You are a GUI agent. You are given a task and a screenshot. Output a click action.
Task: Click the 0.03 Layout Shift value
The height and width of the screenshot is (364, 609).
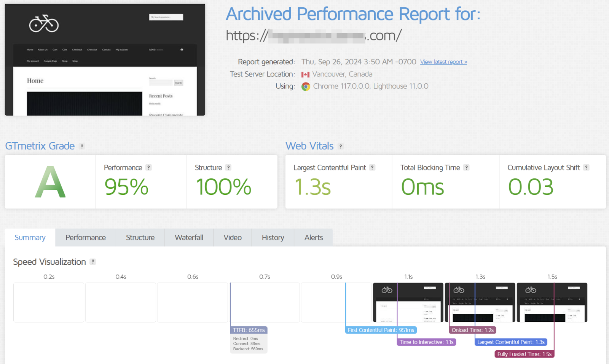point(531,187)
